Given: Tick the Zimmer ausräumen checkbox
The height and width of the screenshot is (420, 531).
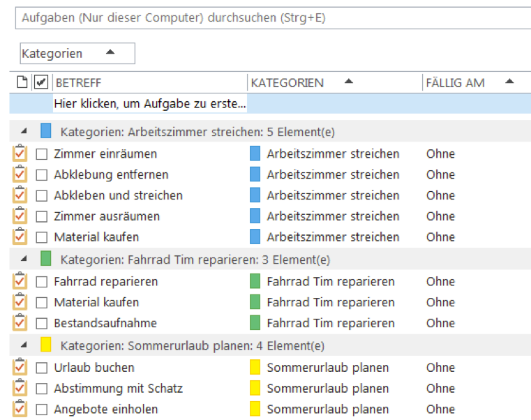Looking at the screenshot, I should [42, 217].
